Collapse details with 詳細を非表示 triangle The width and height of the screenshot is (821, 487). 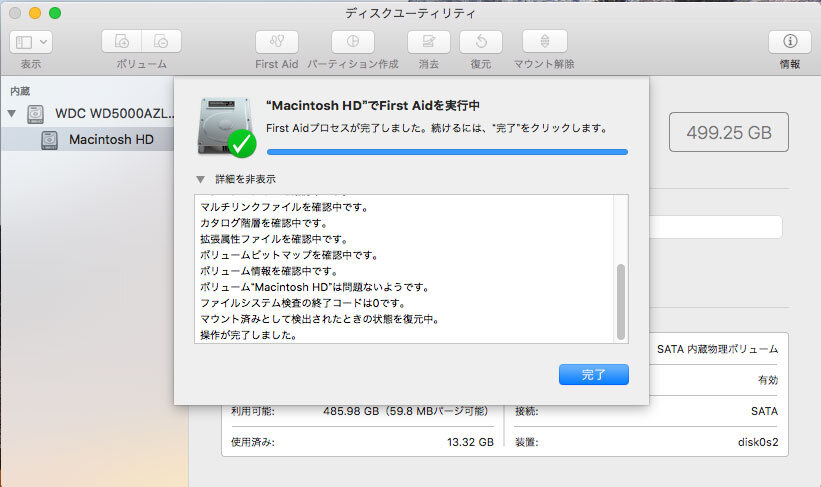pos(200,179)
